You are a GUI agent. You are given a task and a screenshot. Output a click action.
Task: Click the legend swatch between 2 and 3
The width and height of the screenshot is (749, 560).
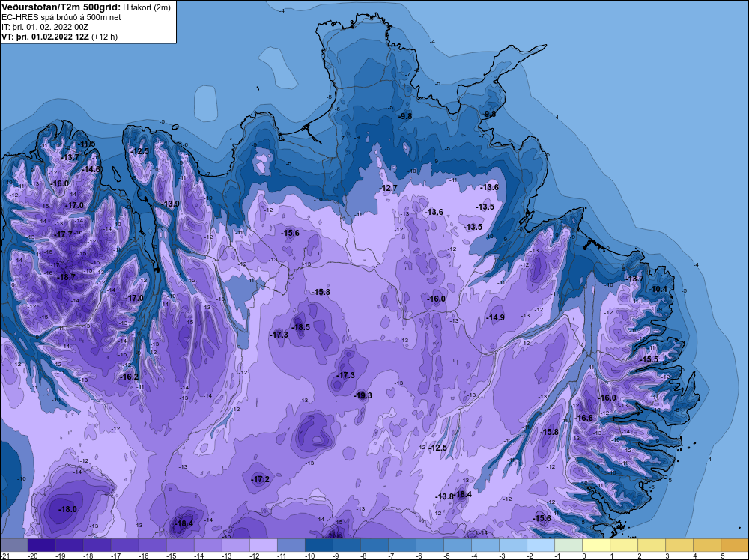tap(651, 545)
